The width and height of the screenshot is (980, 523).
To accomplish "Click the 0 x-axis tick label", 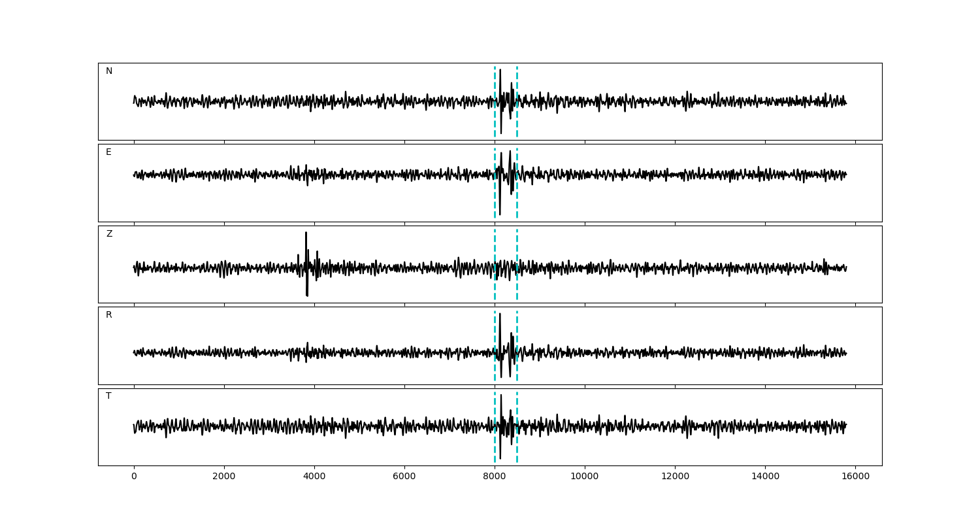I will coord(134,477).
